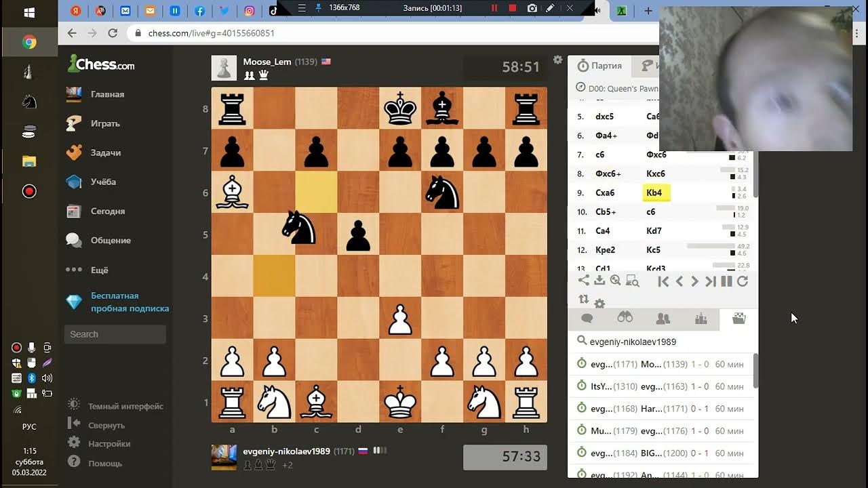Open a new browser tab

[648, 11]
